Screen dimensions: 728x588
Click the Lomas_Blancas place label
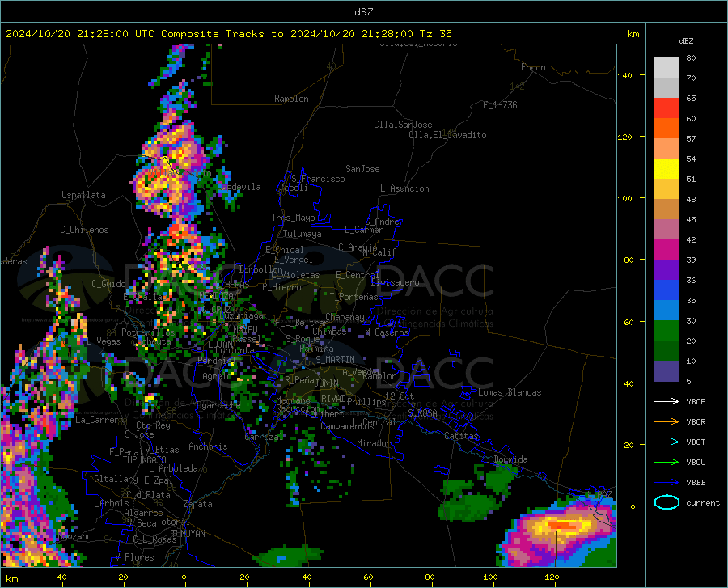click(x=510, y=392)
